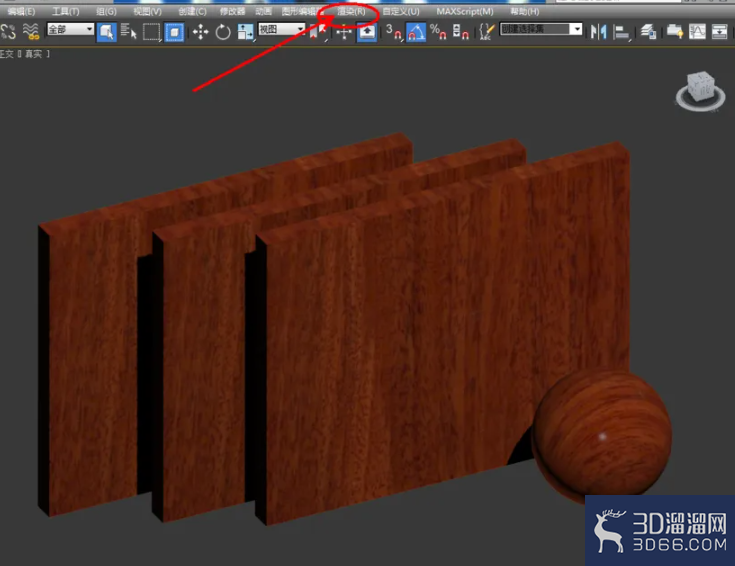
Task: Open the 视图(V) menu
Action: [148, 11]
